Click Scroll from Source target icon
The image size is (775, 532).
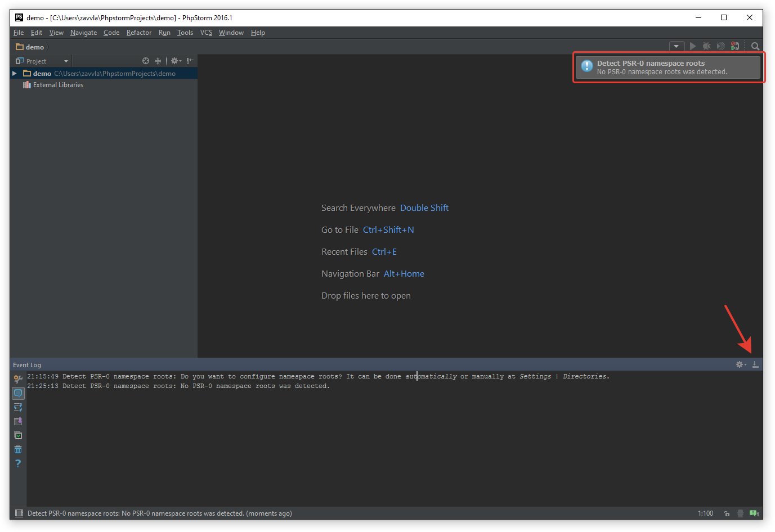click(x=146, y=61)
